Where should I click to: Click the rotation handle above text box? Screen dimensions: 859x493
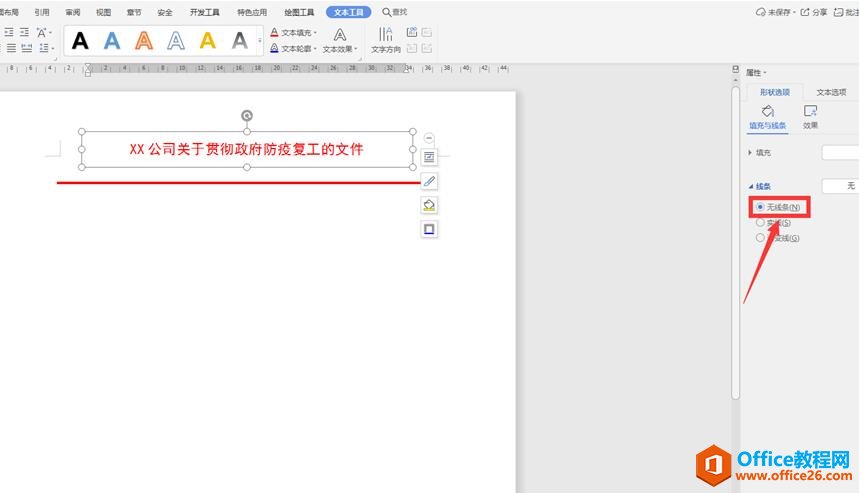(x=247, y=116)
